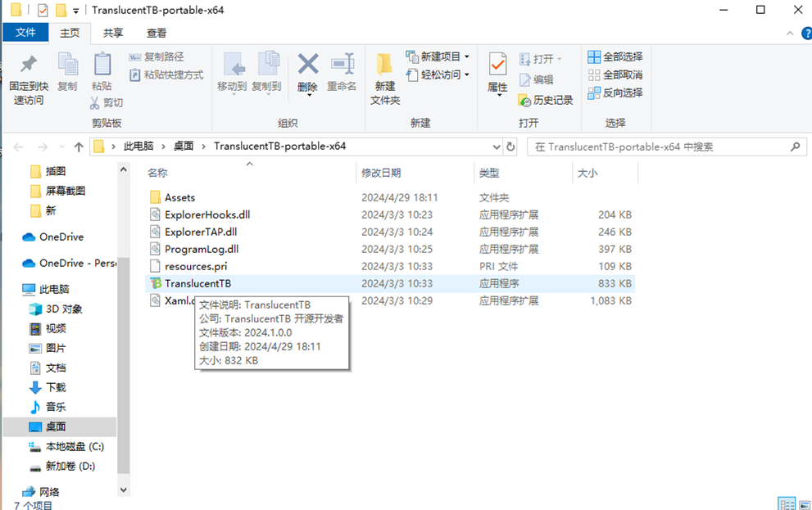This screenshot has width=812, height=510.
Task: Refresh the current folder
Action: [510, 147]
